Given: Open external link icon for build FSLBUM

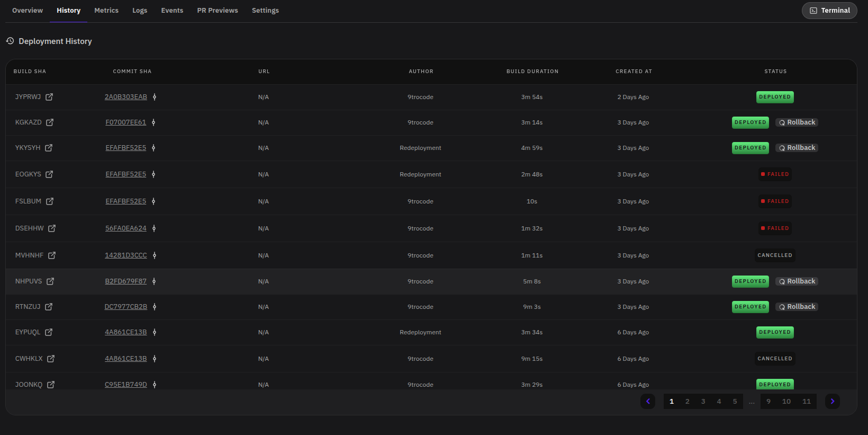Looking at the screenshot, I should tap(50, 201).
